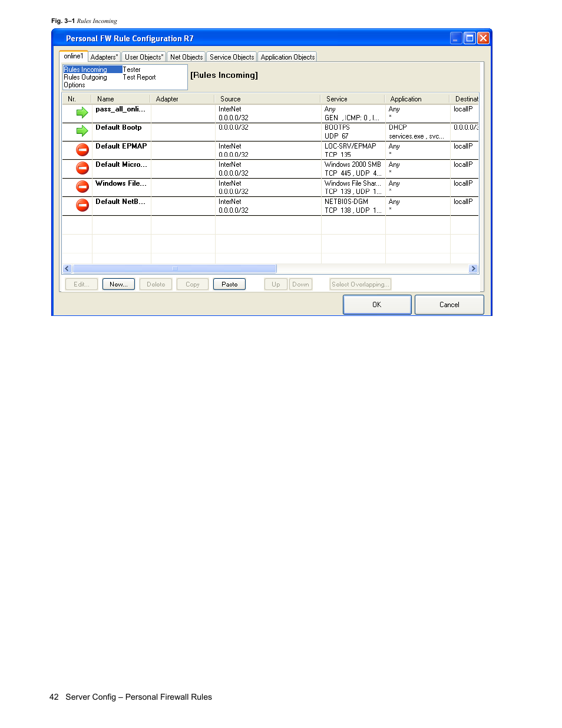Click the Paste button
The width and height of the screenshot is (562, 728).
click(x=229, y=284)
